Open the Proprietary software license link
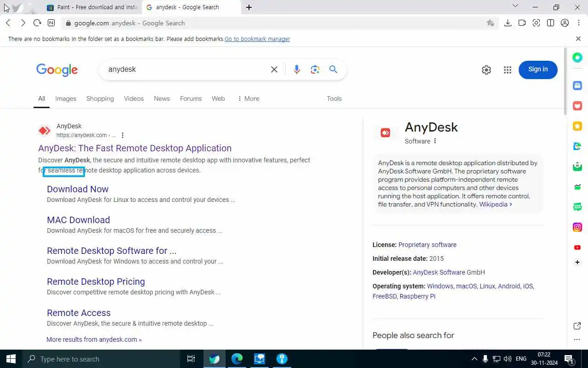This screenshot has width=588, height=368. [427, 245]
